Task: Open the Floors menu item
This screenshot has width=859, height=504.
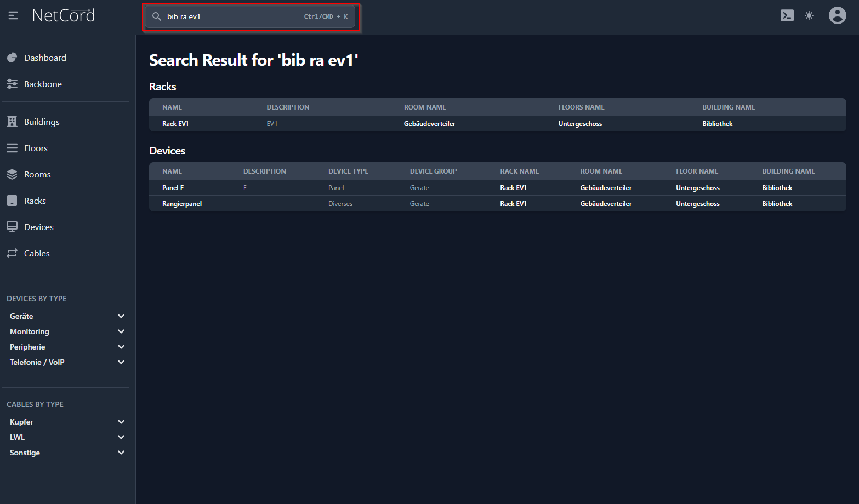Action: tap(36, 148)
